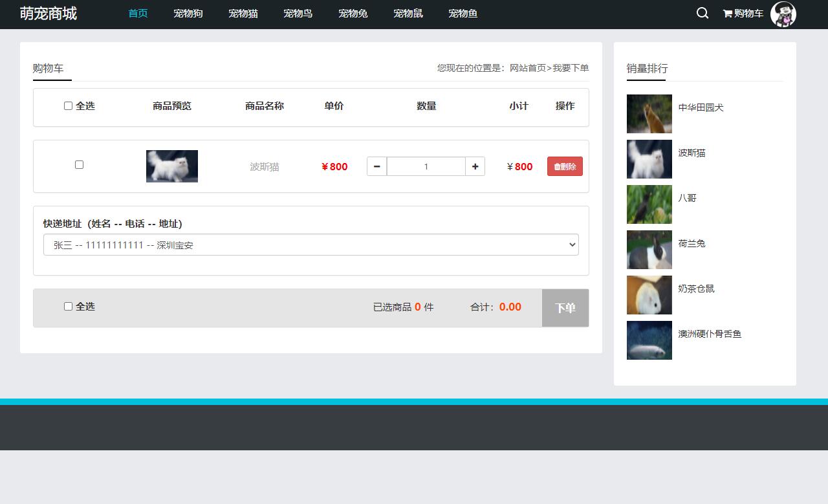828x504 pixels.
Task: Open the delivery address dropdown
Action: 310,245
